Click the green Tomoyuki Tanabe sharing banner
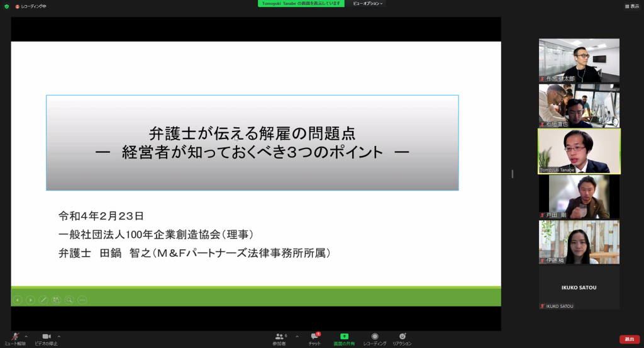The height and width of the screenshot is (348, 644). coord(301,3)
